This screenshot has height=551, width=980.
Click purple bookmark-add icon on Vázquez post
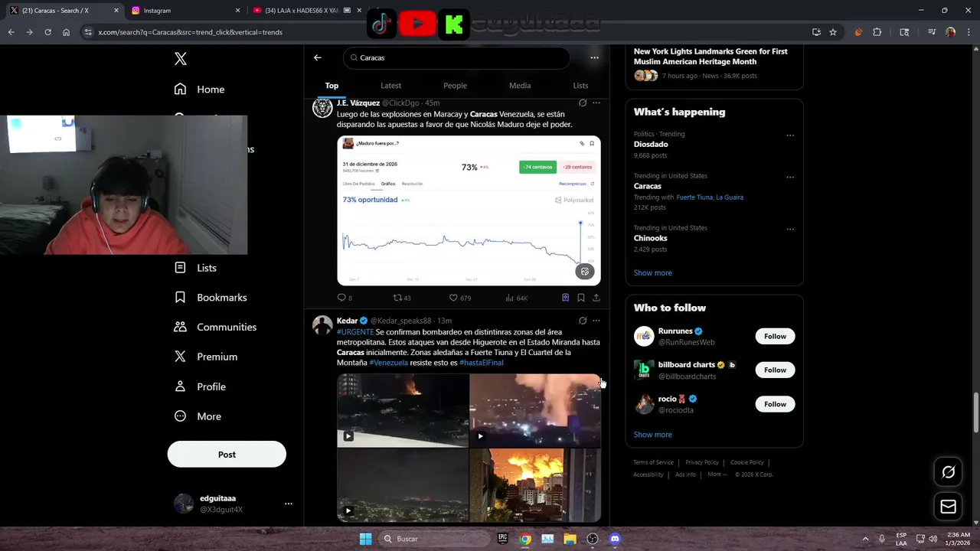coord(566,298)
